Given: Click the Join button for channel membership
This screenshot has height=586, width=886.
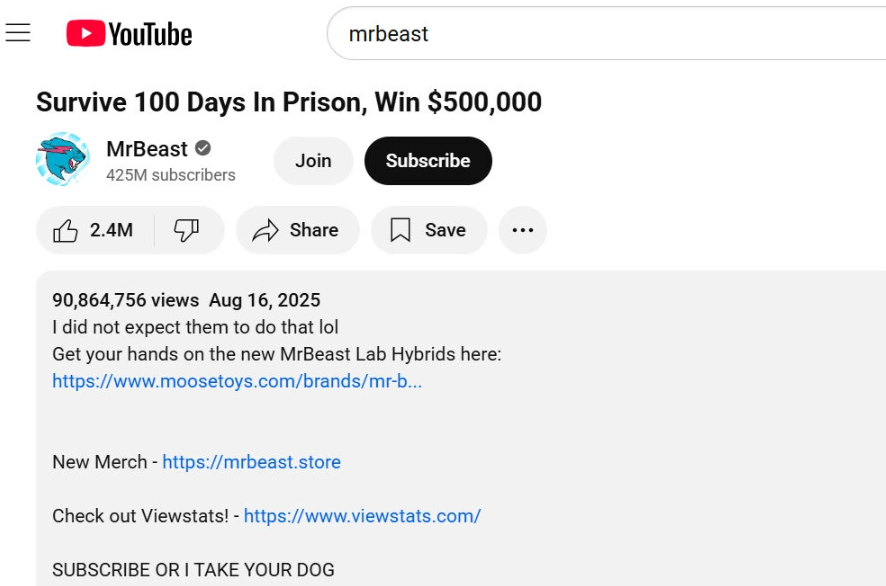Looking at the screenshot, I should (x=313, y=160).
